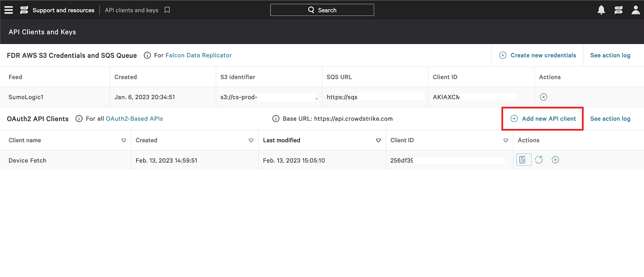
Task: Open the user profile icon
Action: [x=635, y=10]
